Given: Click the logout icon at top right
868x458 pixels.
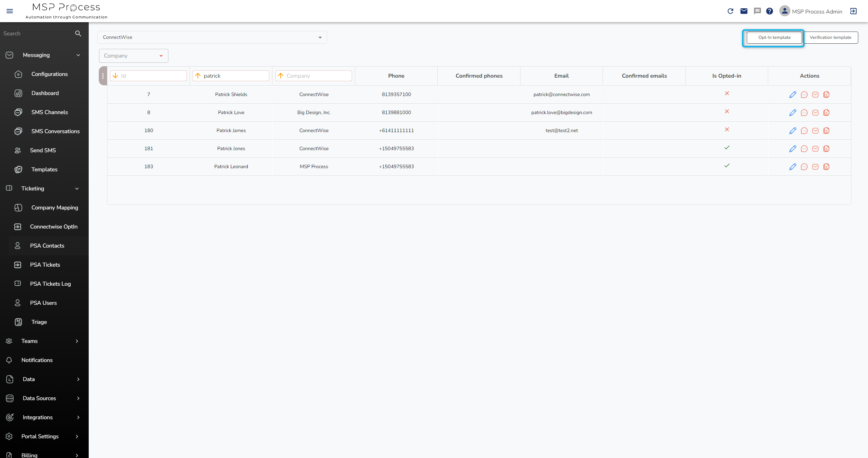Looking at the screenshot, I should tap(853, 11).
